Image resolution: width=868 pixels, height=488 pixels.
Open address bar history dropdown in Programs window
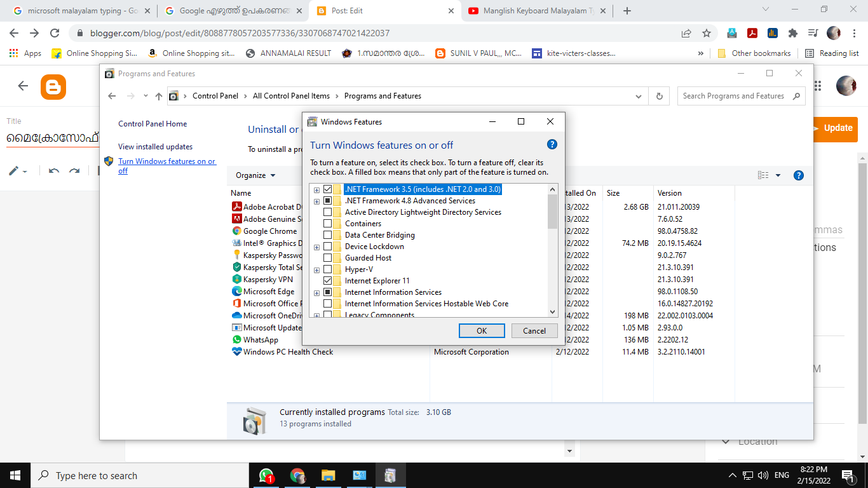(639, 96)
